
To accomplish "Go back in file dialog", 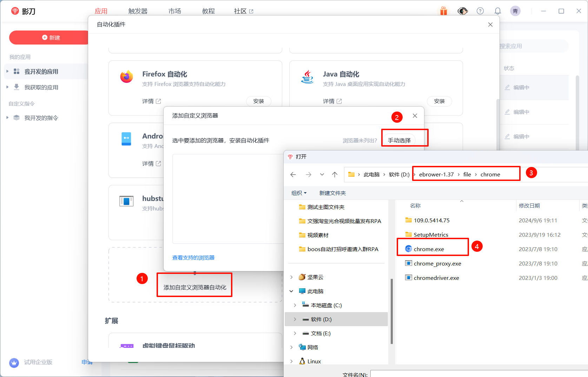I will point(293,175).
